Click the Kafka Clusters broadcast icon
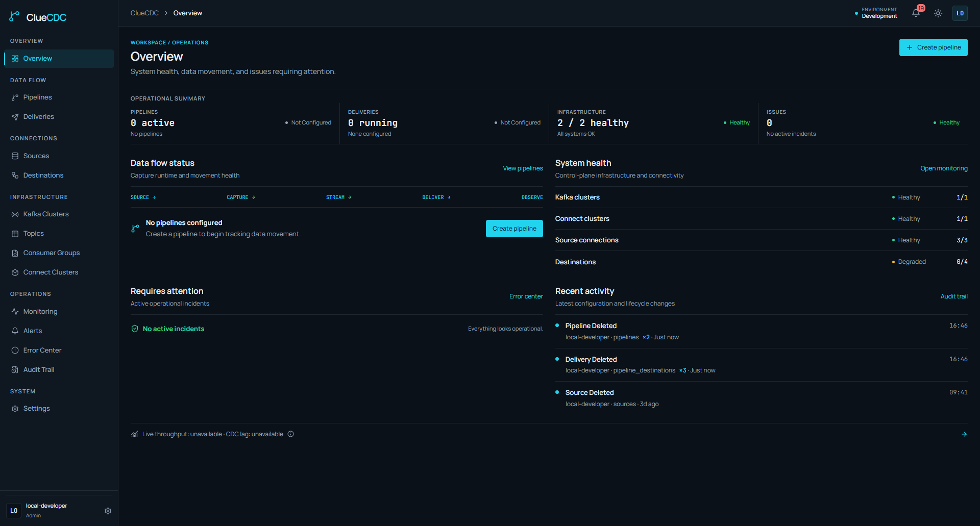The image size is (980, 526). (15, 214)
